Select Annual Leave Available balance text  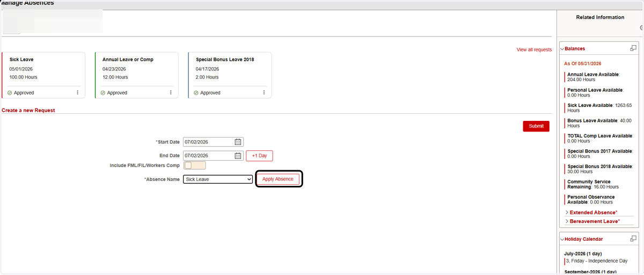[594, 77]
